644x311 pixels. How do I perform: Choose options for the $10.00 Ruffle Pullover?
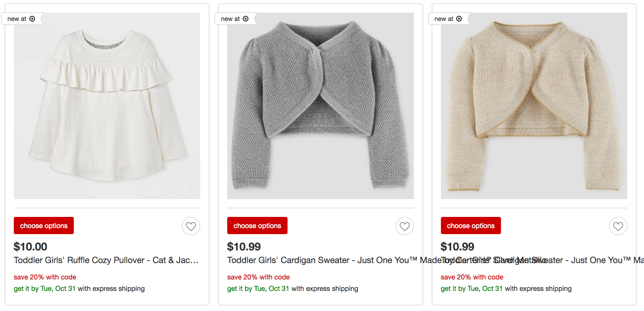[x=44, y=226]
